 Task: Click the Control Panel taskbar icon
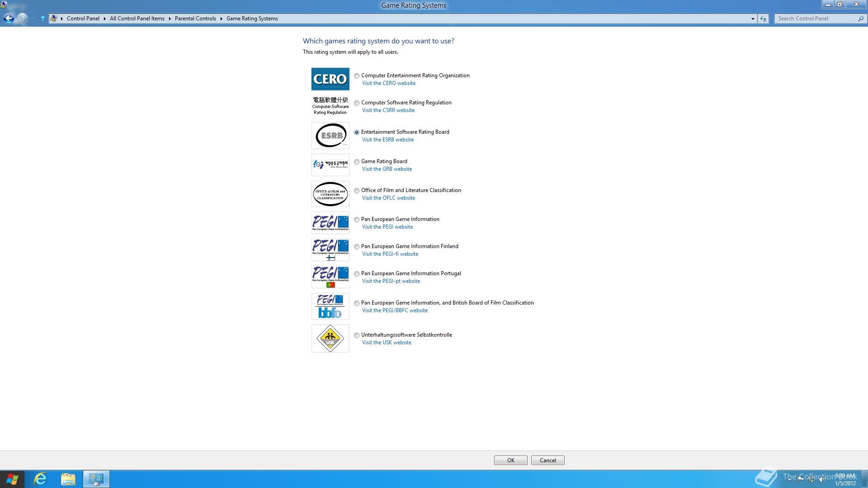(x=96, y=479)
